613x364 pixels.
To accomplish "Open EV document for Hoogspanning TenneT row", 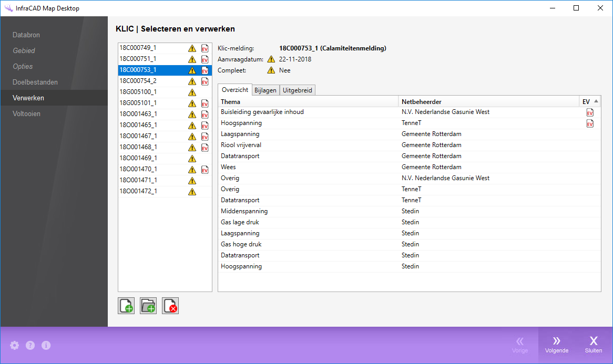I will [x=590, y=123].
